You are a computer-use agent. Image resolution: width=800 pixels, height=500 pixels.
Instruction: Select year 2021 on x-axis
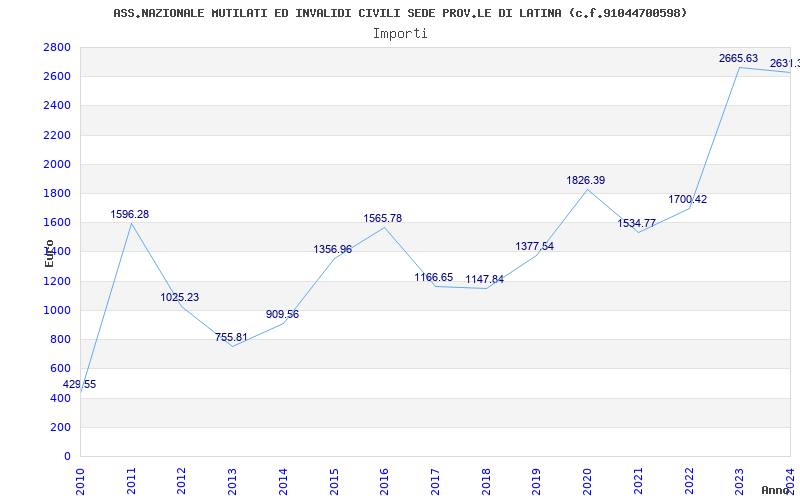click(638, 481)
